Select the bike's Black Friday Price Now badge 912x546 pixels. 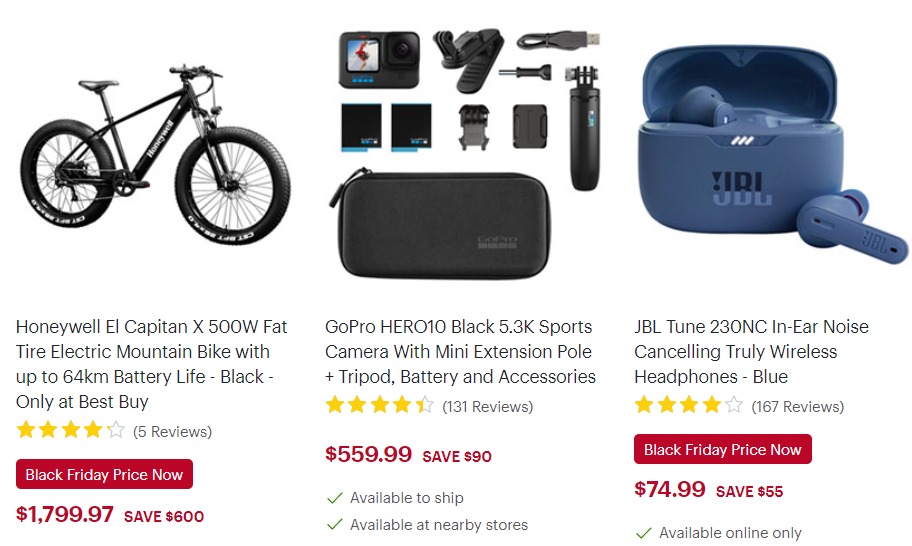coord(104,474)
